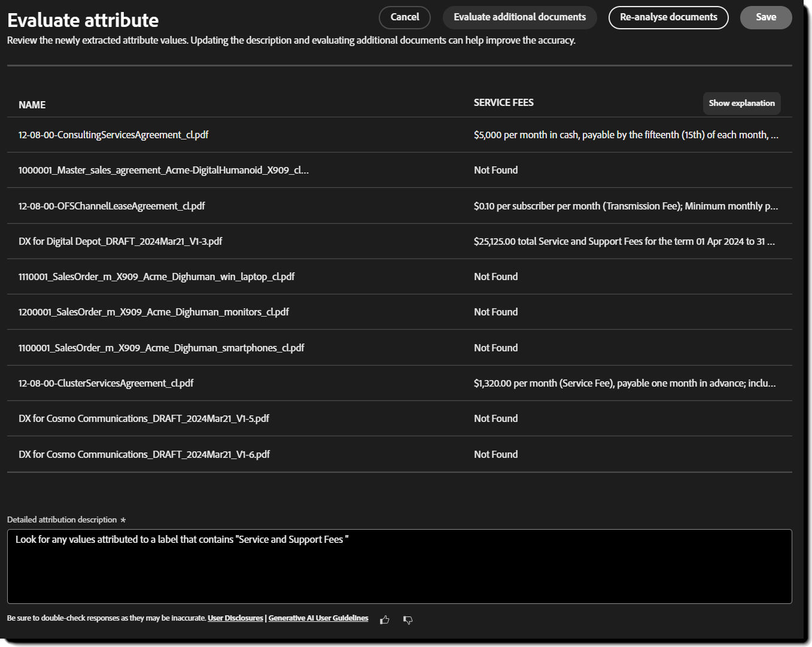Click the thumbs up feedback icon

385,619
